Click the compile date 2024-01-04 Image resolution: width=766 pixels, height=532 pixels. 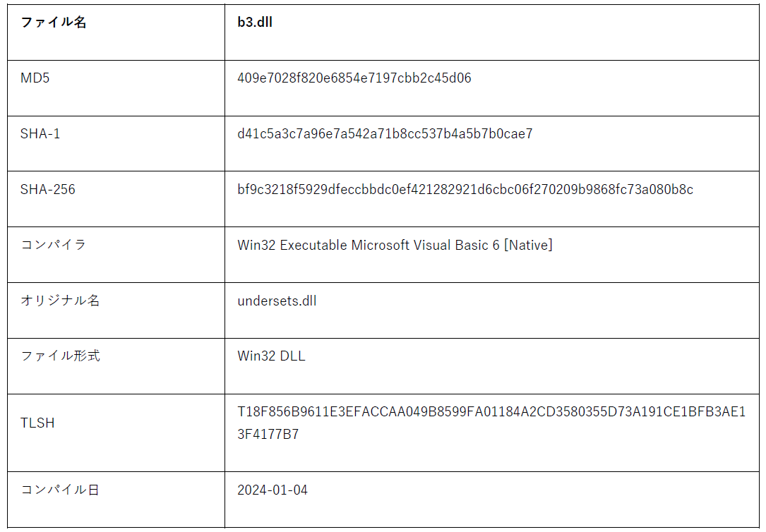(x=273, y=490)
